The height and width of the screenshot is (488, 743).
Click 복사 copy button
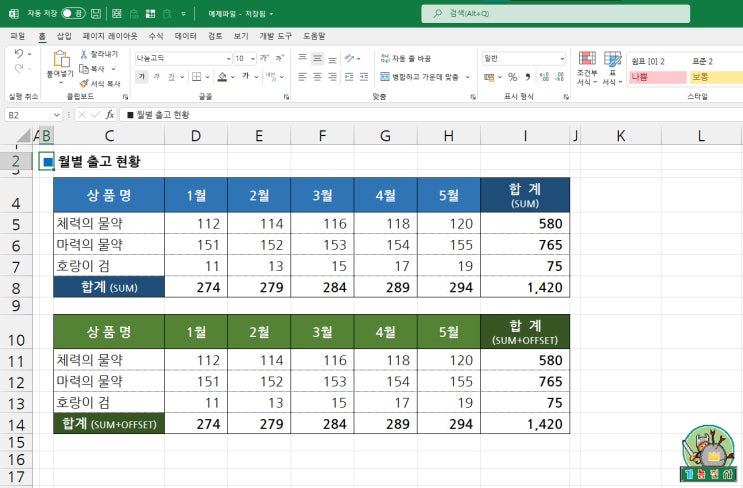92,69
